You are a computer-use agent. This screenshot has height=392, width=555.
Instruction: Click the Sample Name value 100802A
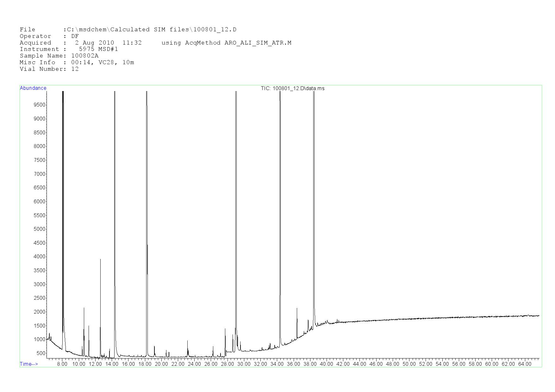84,56
